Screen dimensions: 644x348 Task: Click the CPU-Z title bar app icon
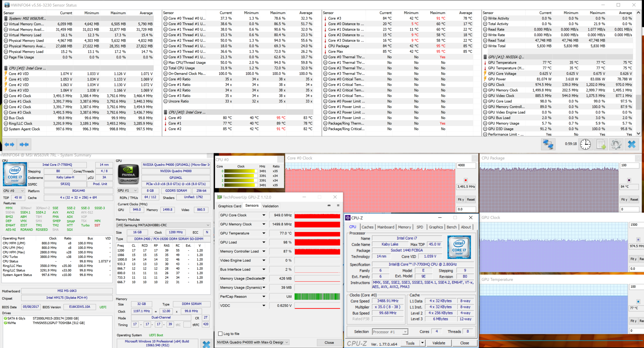348,218
